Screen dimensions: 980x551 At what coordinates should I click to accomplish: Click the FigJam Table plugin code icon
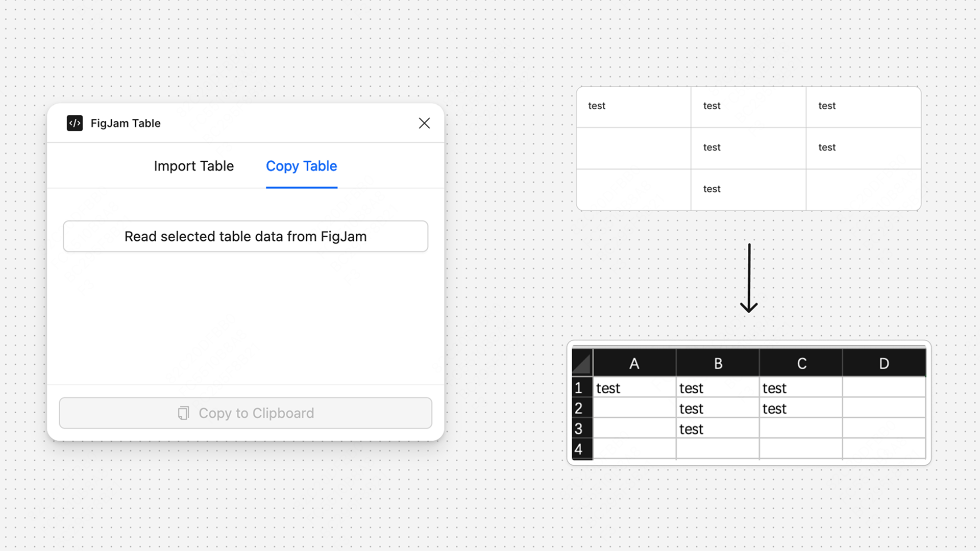pos(75,123)
